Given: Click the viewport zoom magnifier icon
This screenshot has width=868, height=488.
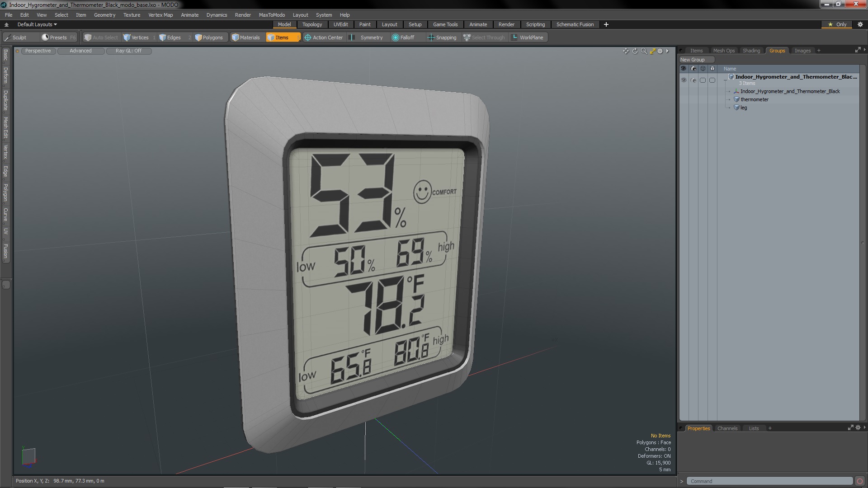Looking at the screenshot, I should [644, 51].
